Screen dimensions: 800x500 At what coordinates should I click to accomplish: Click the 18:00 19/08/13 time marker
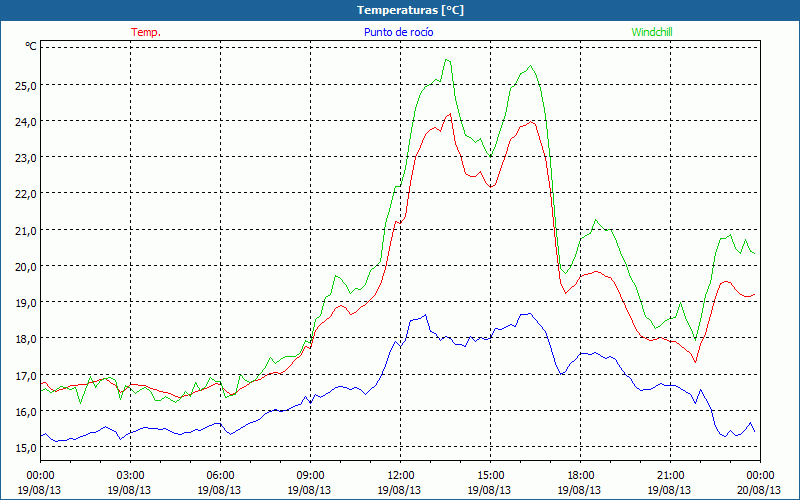point(580,483)
